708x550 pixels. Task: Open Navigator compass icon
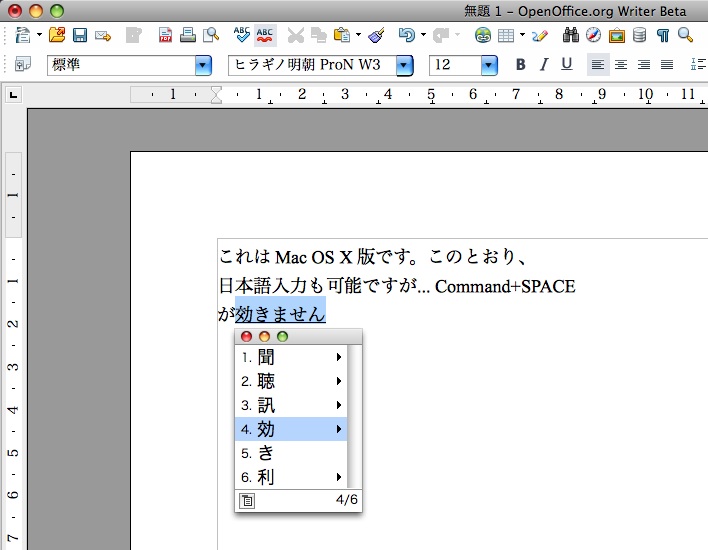(593, 35)
